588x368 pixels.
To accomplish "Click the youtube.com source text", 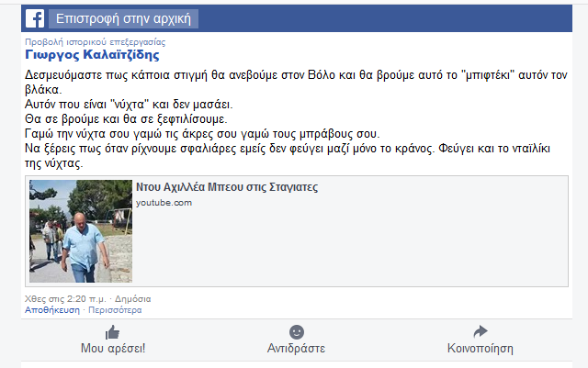I will pyautogui.click(x=164, y=203).
